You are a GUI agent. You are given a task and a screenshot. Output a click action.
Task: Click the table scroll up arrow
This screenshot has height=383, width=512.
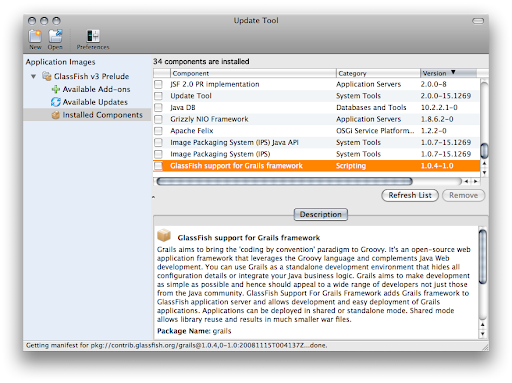coord(484,163)
